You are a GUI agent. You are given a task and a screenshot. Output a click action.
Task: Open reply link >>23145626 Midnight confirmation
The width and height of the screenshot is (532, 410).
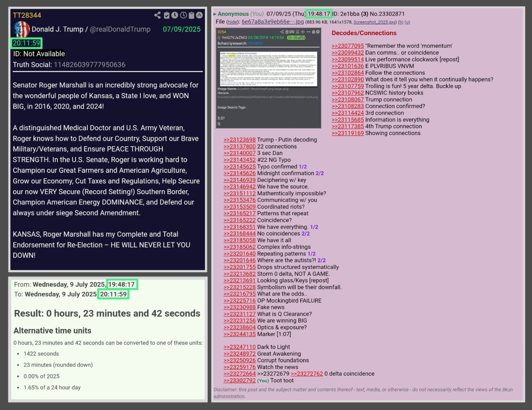(239, 173)
